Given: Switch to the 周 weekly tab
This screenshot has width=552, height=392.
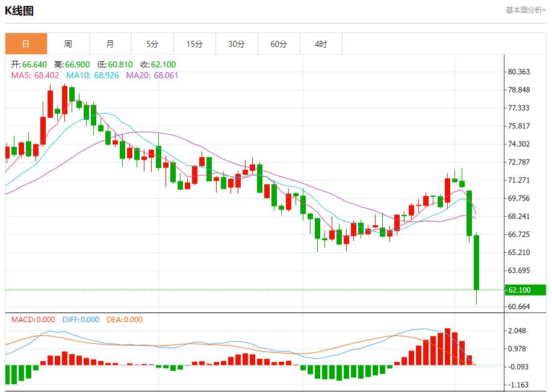Looking at the screenshot, I should coord(68,44).
